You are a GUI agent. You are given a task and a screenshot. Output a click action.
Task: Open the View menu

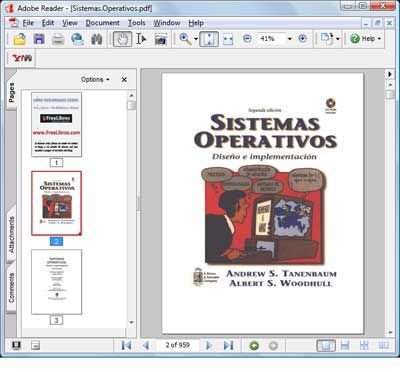coord(70,23)
